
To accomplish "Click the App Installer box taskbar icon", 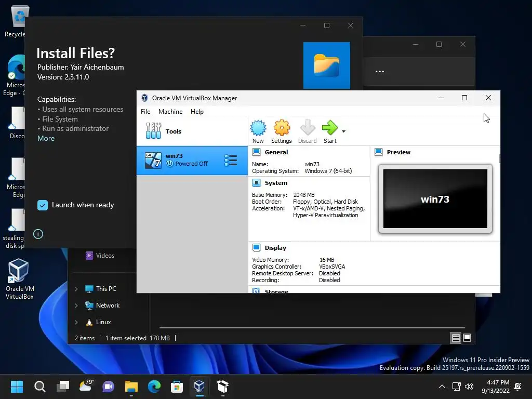I will 222,387.
